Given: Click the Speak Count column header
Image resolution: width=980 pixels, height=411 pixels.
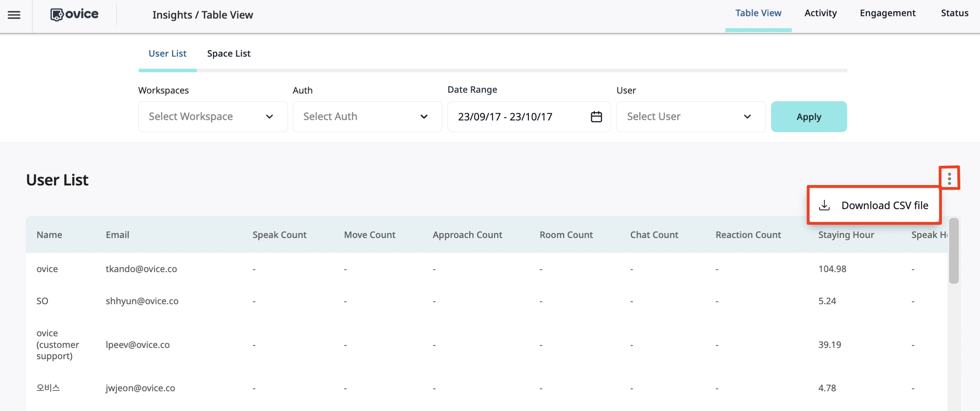Looking at the screenshot, I should click(279, 235).
